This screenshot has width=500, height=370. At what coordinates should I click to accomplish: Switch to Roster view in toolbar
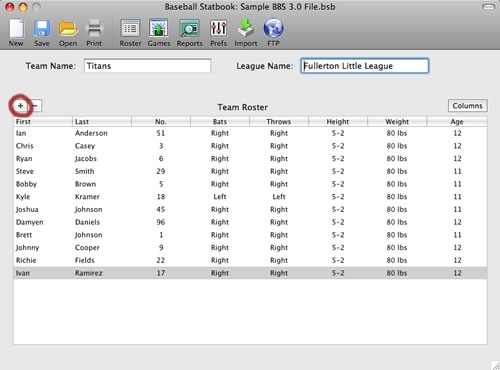coord(130,33)
